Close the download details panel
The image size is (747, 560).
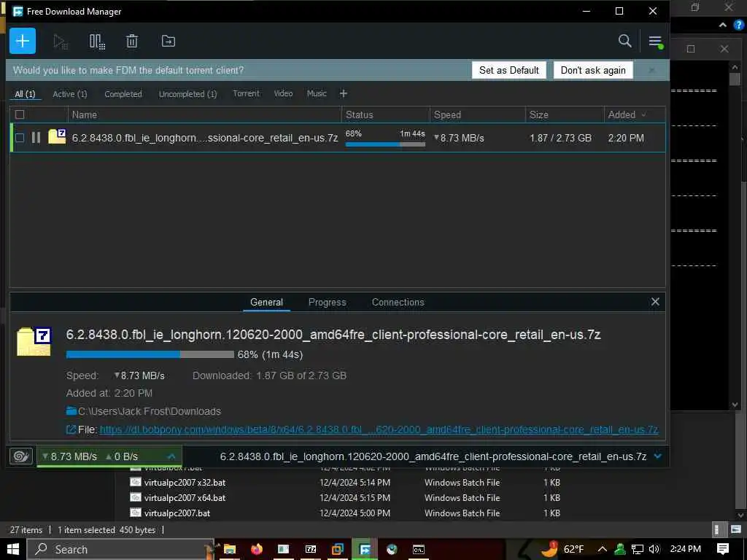coord(655,301)
